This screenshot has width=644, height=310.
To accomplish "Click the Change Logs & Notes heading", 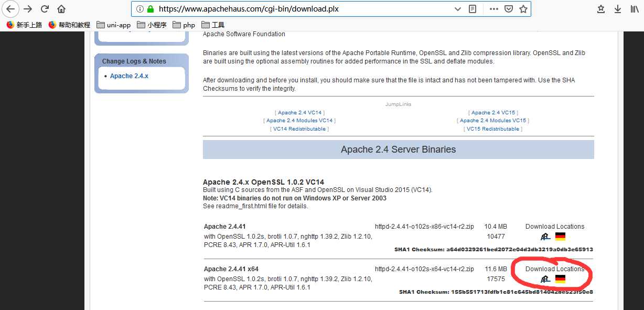I will pos(134,61).
